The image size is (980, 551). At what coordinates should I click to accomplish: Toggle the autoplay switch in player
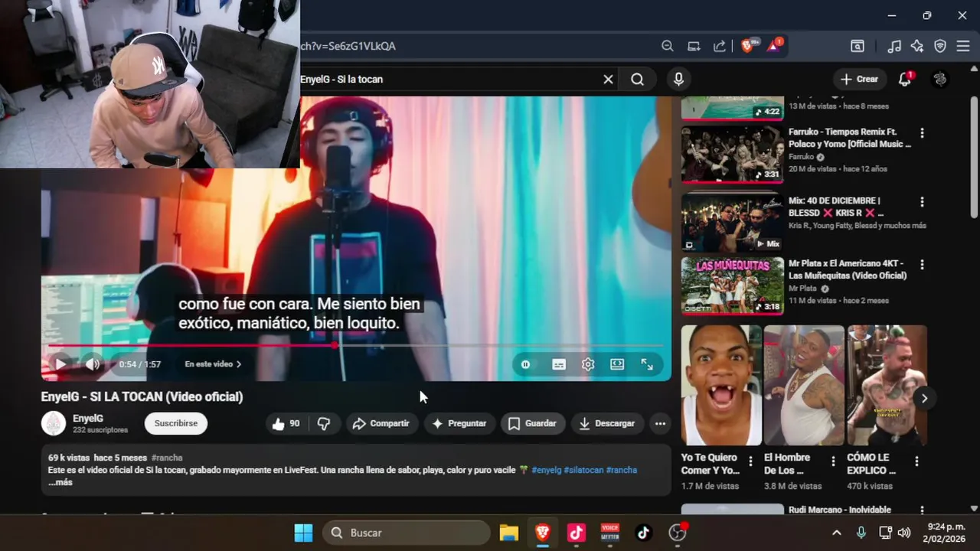[x=526, y=364]
